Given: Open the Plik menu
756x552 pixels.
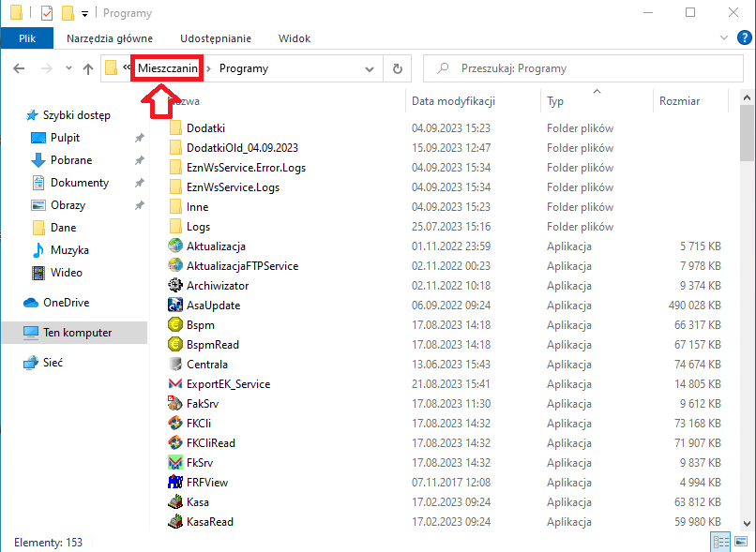Looking at the screenshot, I should [27, 38].
